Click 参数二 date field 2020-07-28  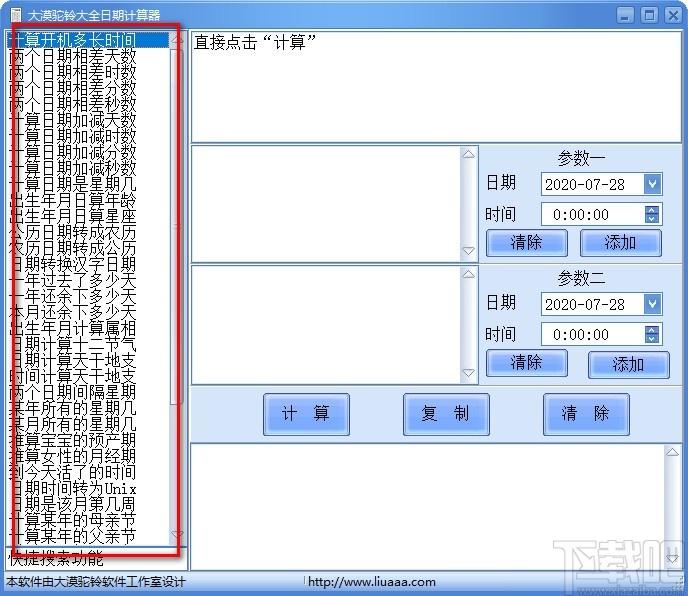coord(602,304)
